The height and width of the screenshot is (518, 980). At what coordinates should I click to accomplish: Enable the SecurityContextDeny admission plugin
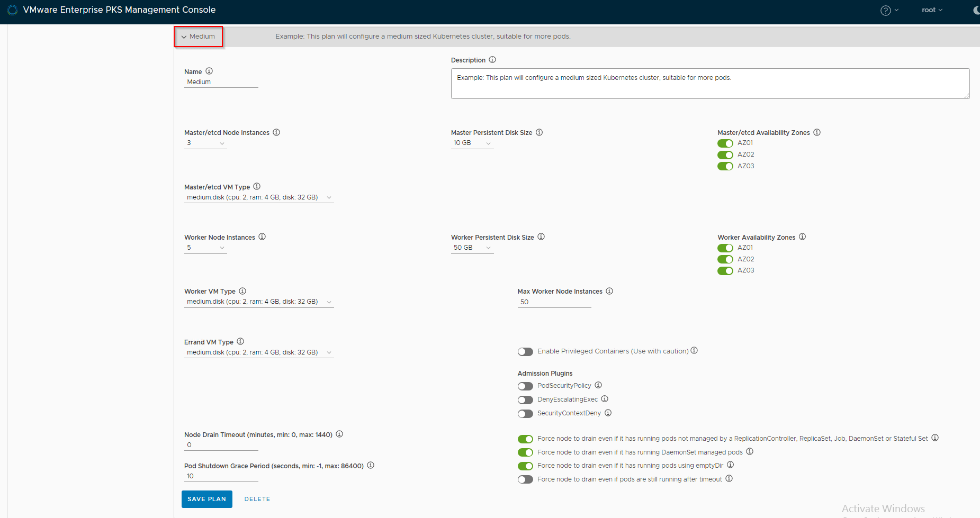pyautogui.click(x=525, y=414)
